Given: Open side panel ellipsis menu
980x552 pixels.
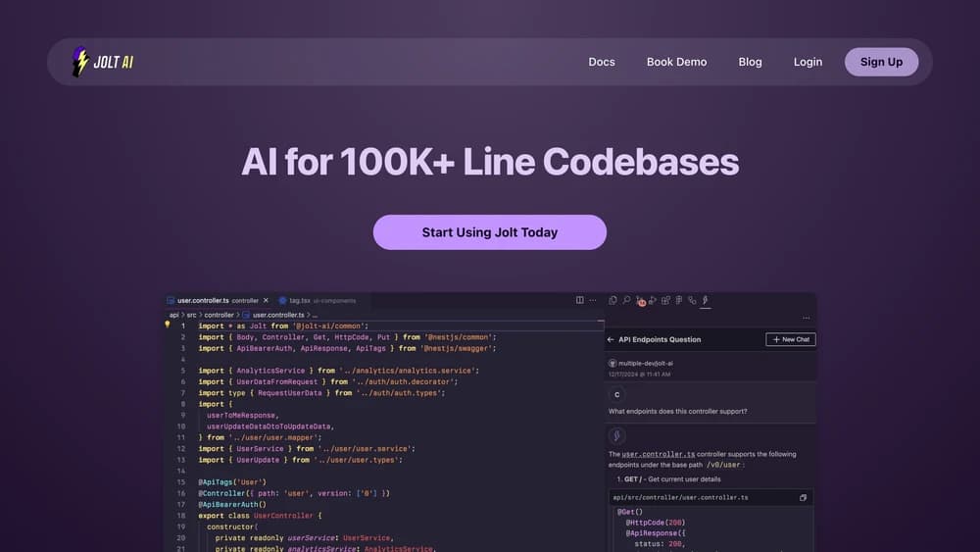Looking at the screenshot, I should (807, 318).
